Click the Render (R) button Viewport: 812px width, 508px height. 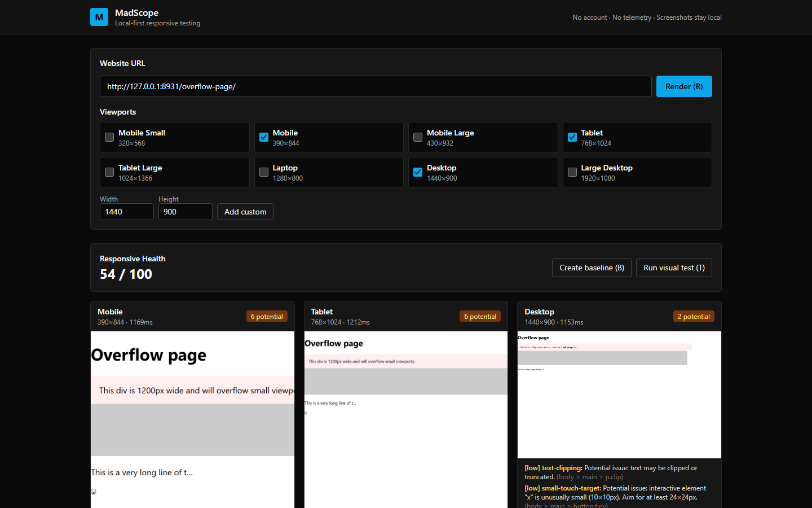tap(684, 86)
